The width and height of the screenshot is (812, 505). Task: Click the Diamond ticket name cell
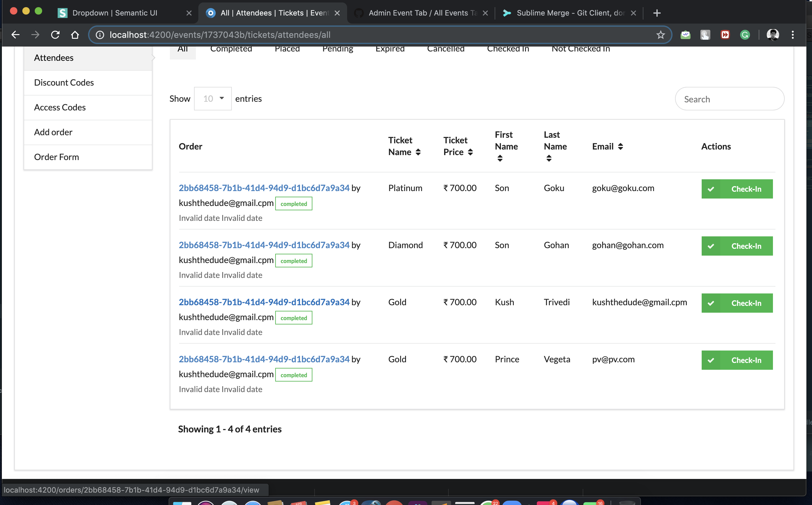coord(405,245)
